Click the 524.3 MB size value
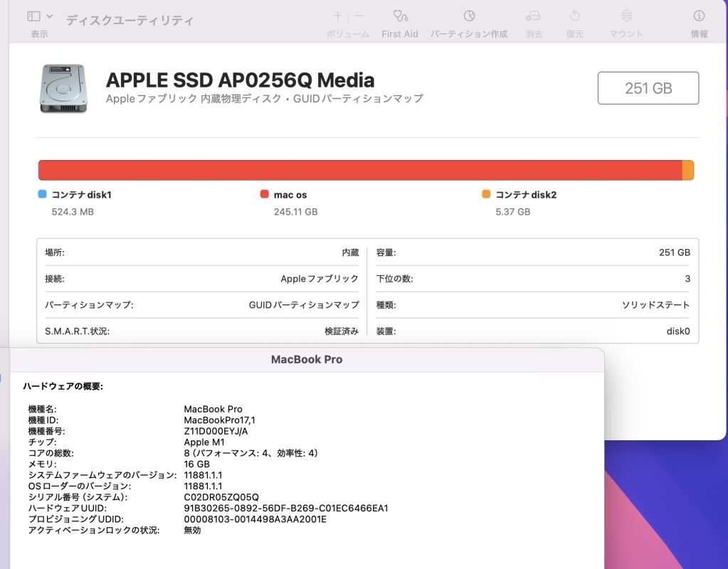Viewport: 728px width, 569px height. point(73,212)
